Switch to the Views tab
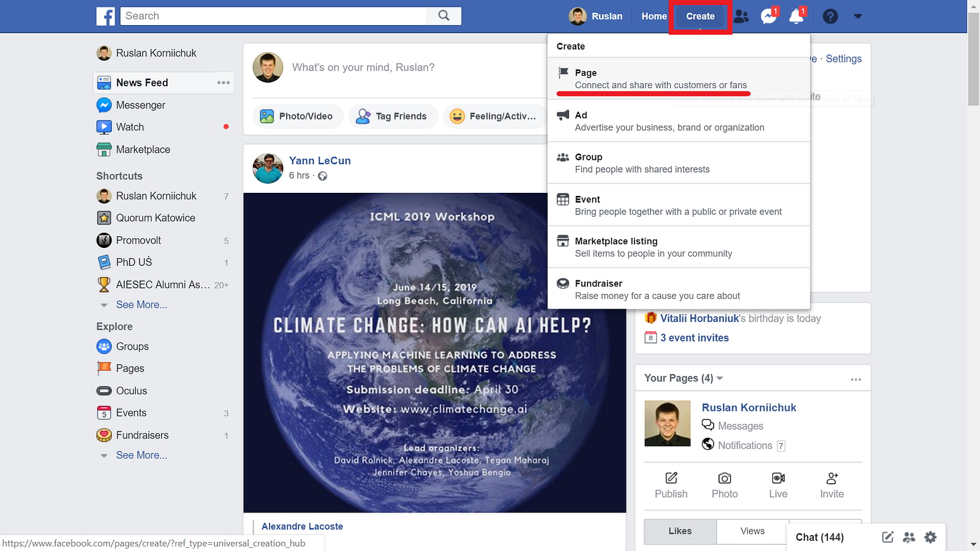Viewport: 980px width, 551px height. tap(752, 531)
